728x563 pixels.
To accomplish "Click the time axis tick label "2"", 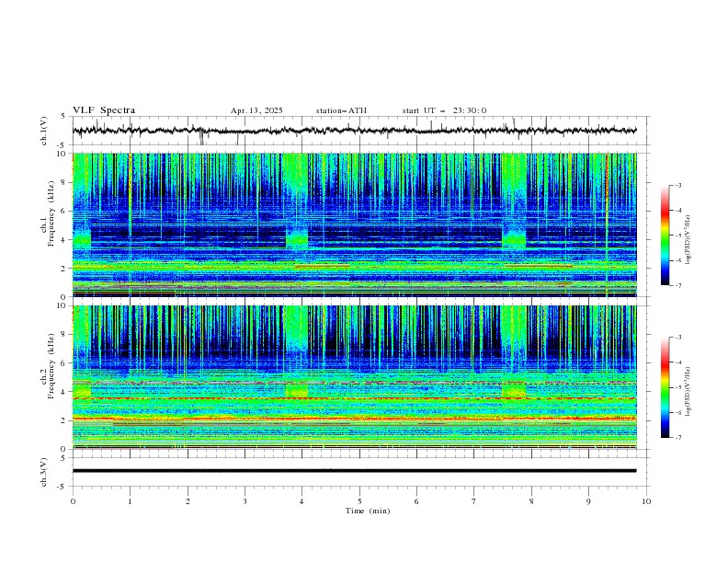I will tap(188, 501).
